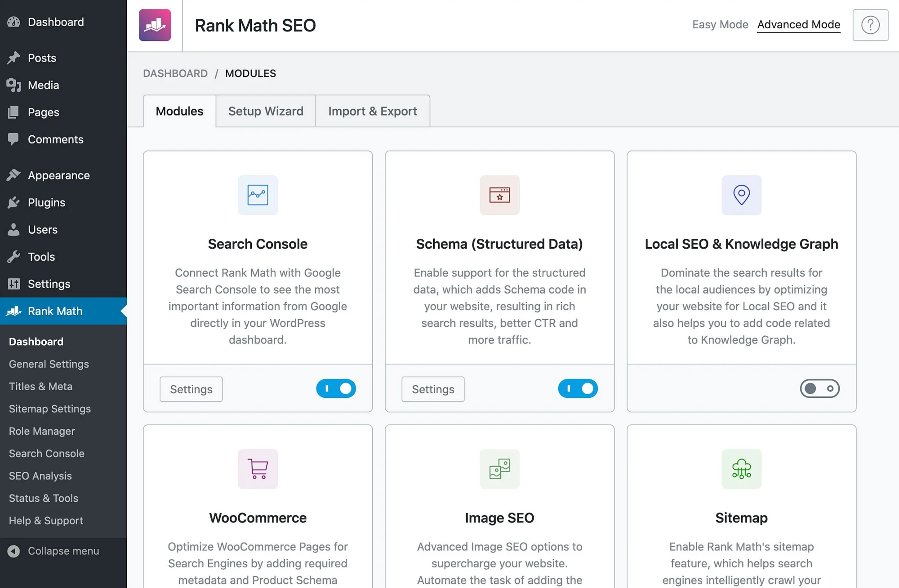Switch to the Setup Wizard tab
Image resolution: width=899 pixels, height=588 pixels.
click(266, 111)
